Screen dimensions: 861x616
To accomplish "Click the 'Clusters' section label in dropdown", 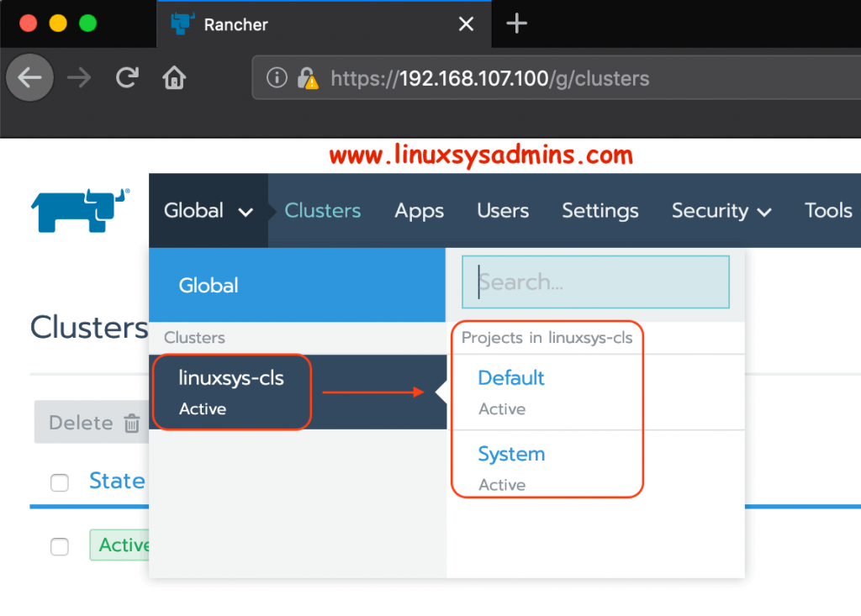I will tap(194, 338).
